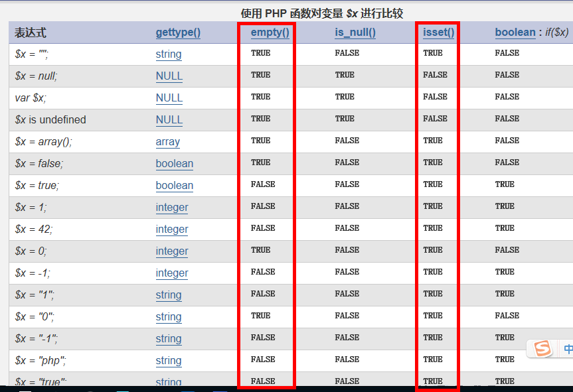Screen dimensions: 573x392
Task: Click the Sogou input method S icon
Action: point(542,348)
